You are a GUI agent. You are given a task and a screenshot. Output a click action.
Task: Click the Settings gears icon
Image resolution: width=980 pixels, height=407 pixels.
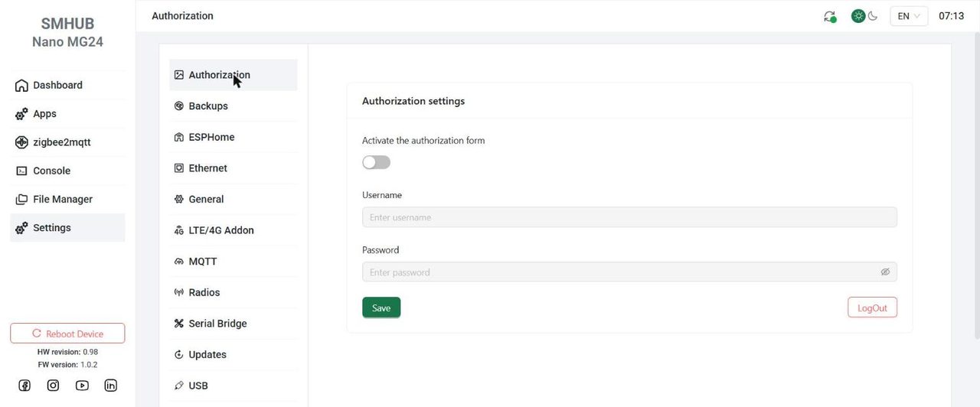click(x=21, y=228)
